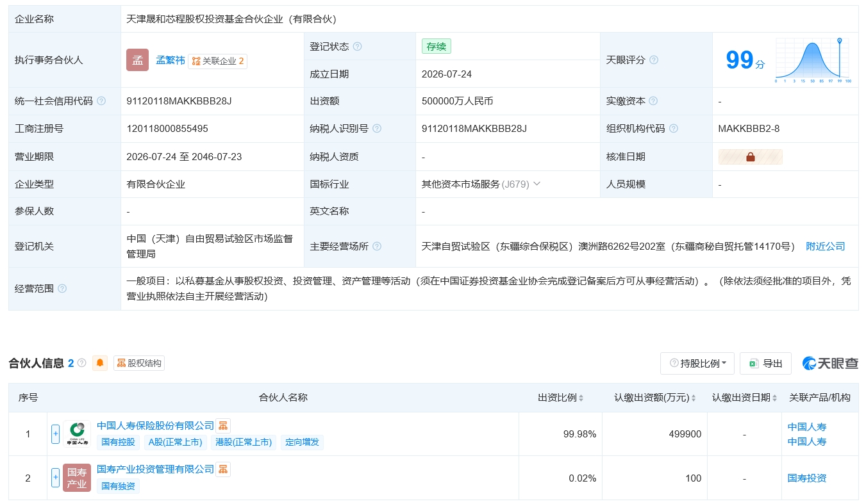Click the help icon next to 天眼评分
Screen dimensions: 866x504
click(x=654, y=60)
